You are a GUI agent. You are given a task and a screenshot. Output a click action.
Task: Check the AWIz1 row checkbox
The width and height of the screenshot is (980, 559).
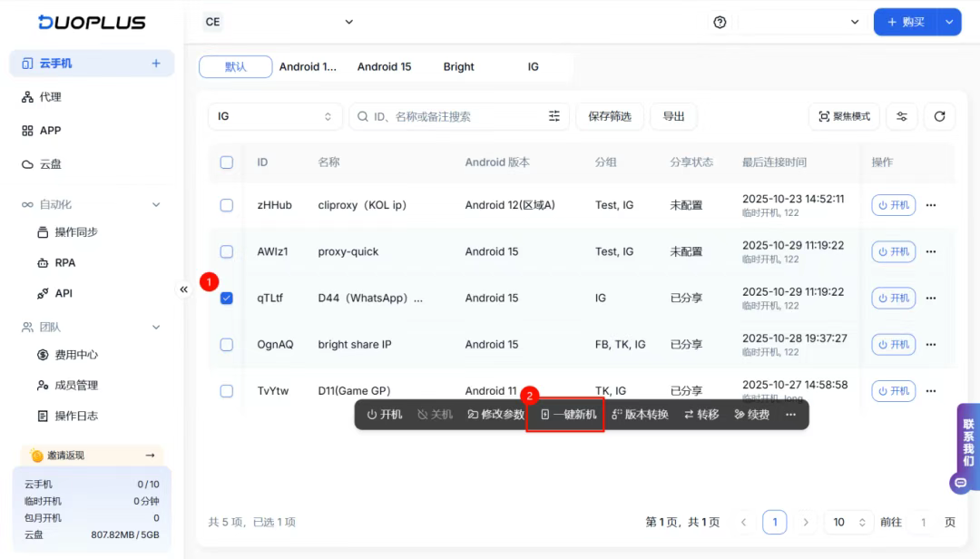click(x=226, y=251)
